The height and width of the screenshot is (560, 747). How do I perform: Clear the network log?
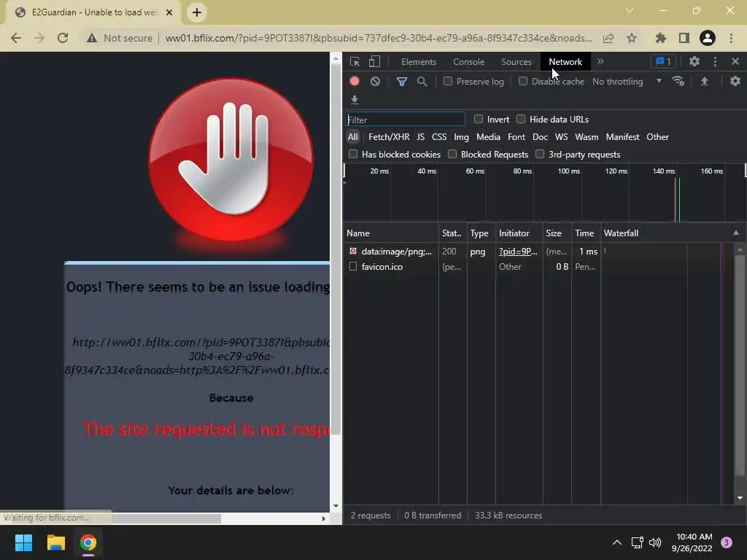[x=376, y=81]
